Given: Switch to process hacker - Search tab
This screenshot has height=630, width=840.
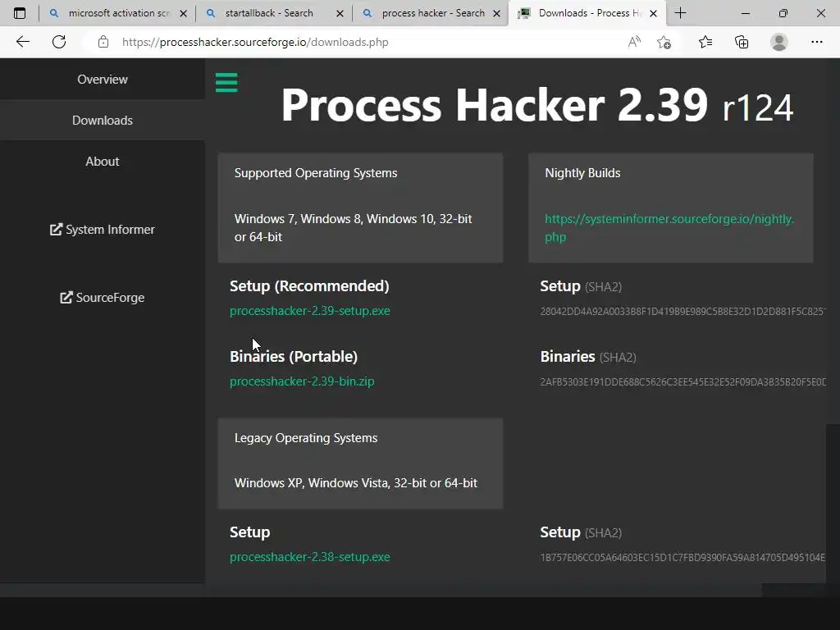Looking at the screenshot, I should tap(431, 13).
